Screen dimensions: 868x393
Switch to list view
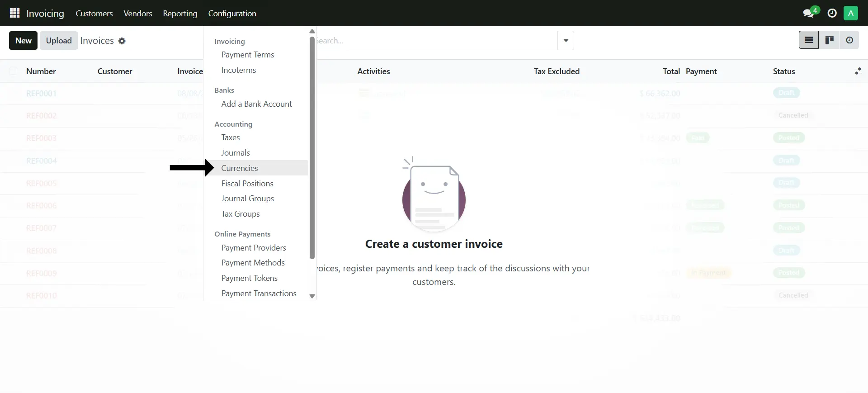tap(808, 40)
